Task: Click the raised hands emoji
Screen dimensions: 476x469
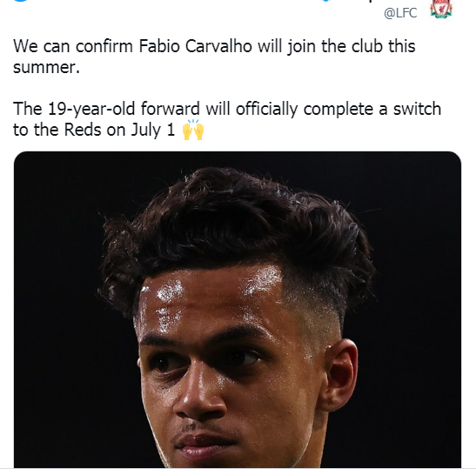Action: pyautogui.click(x=193, y=130)
